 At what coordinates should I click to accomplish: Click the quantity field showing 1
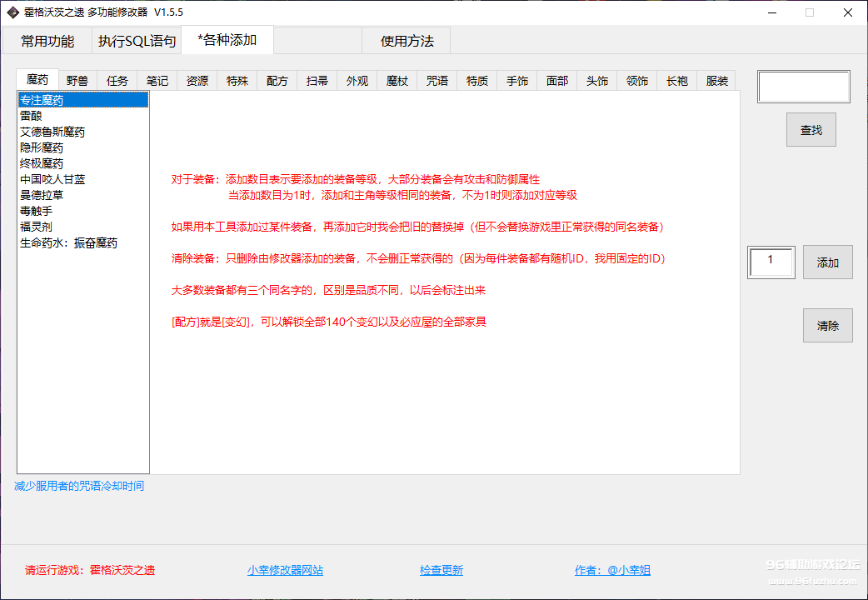[x=771, y=262]
